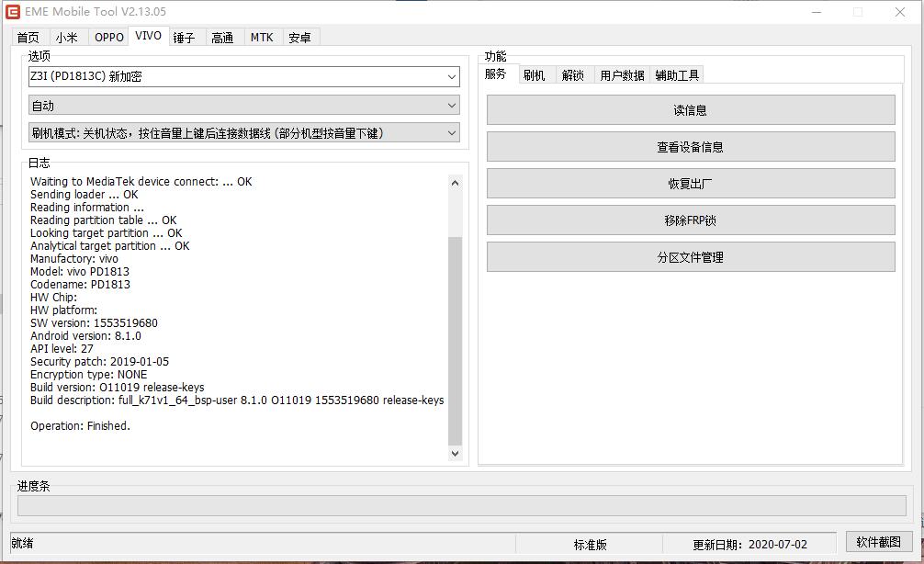
Task: Open the MTK tab
Action: 262,37
